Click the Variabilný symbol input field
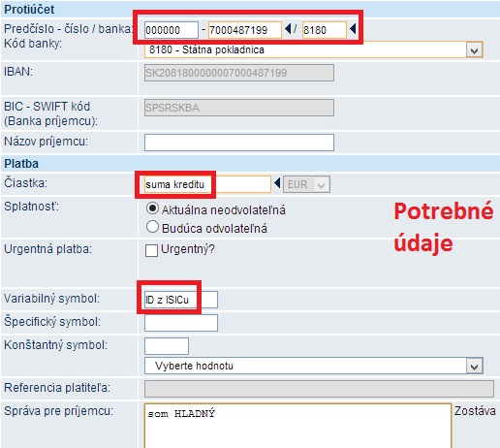 tap(181, 300)
